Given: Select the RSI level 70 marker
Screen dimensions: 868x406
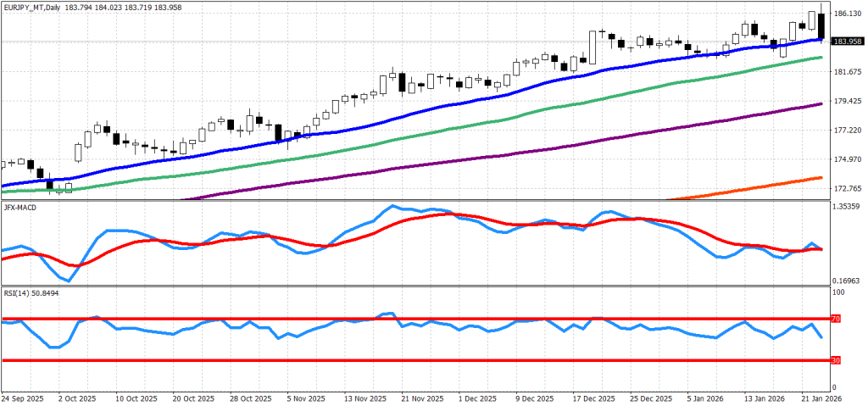Looking at the screenshot, I should pos(835,319).
